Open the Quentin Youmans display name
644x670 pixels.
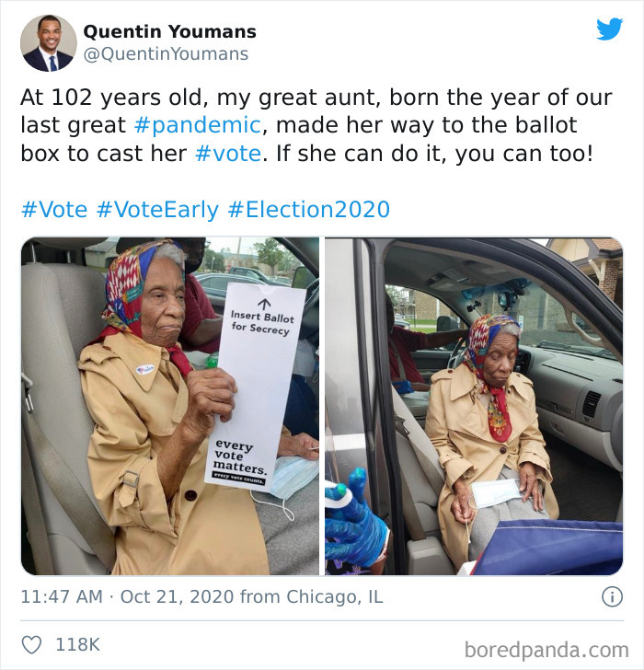(x=169, y=31)
